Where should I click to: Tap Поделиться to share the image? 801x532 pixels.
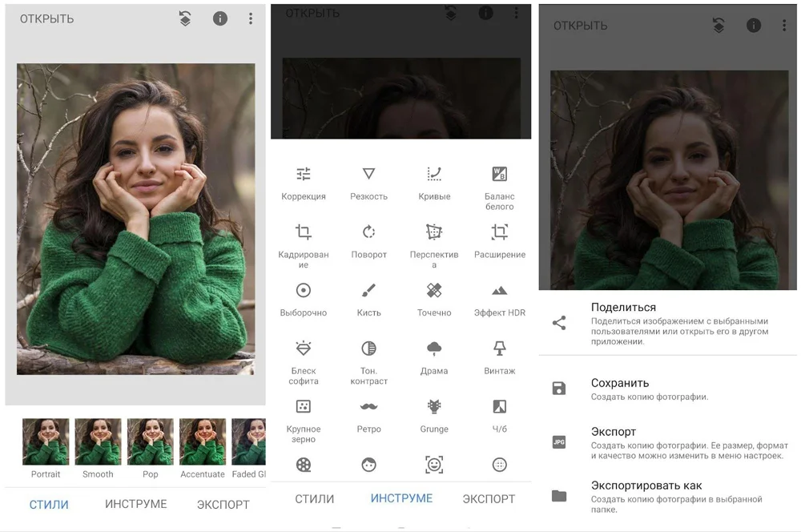(x=623, y=308)
